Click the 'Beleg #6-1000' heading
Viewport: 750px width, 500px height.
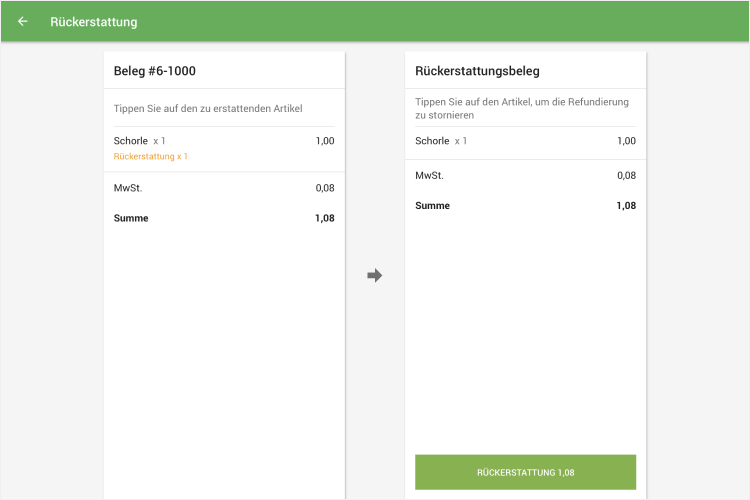pyautogui.click(x=155, y=71)
